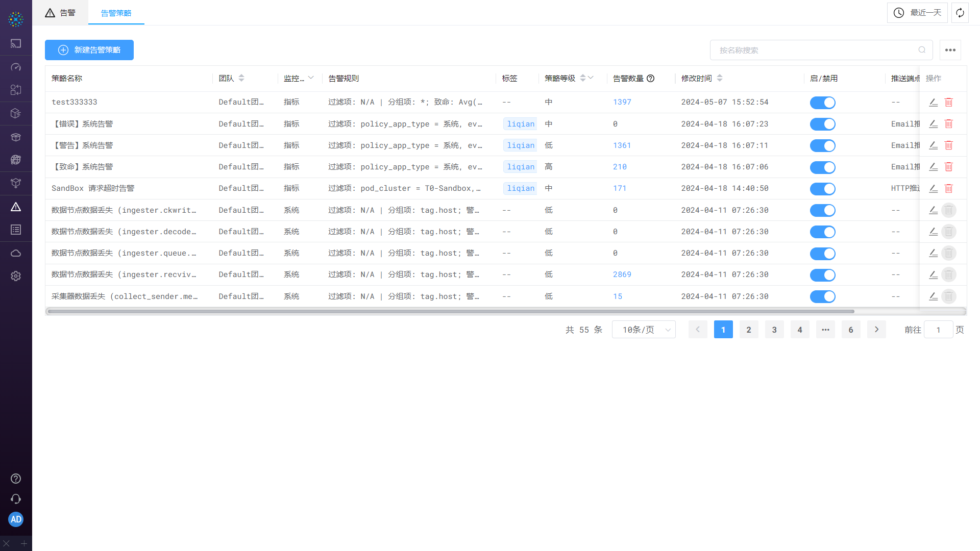The height and width of the screenshot is (551, 980).
Task: Edit the test333333 policy with pencil icon
Action: point(933,102)
